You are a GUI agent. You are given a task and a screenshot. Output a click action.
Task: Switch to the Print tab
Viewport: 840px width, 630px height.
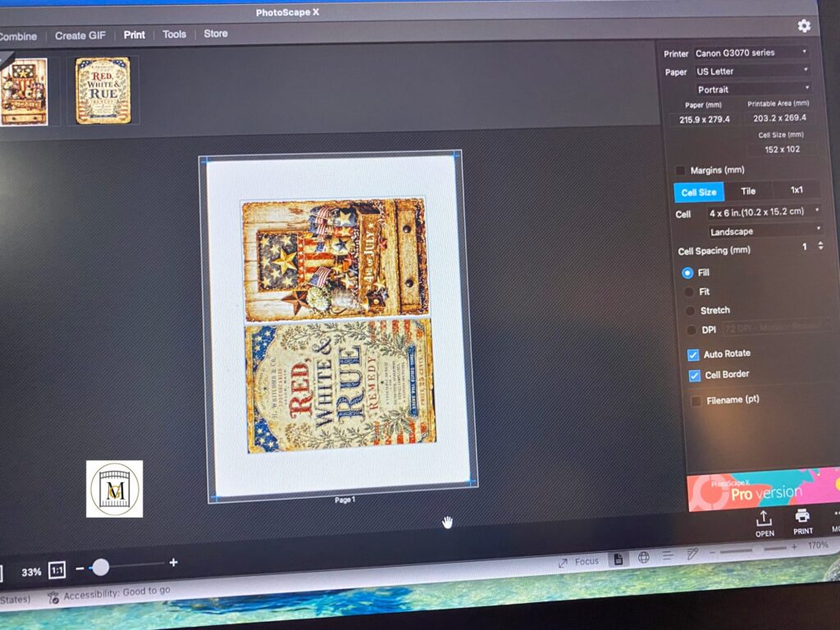tap(134, 34)
